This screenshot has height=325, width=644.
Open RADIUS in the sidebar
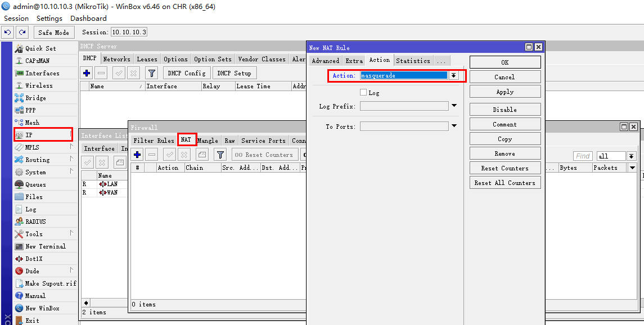tap(36, 221)
